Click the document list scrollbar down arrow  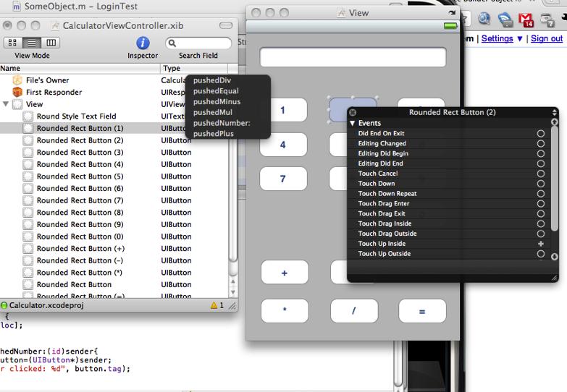coord(233,292)
